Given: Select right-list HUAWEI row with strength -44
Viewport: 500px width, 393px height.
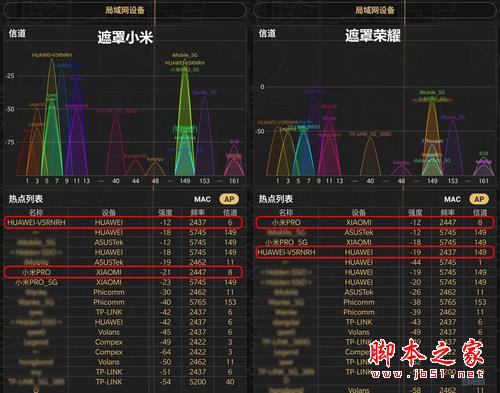Looking at the screenshot, I should point(375,262).
